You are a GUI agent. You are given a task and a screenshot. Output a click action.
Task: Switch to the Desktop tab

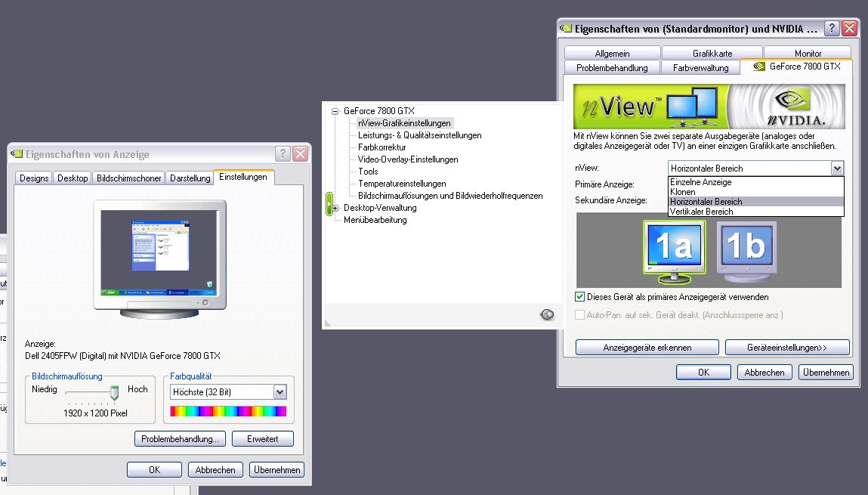[73, 178]
